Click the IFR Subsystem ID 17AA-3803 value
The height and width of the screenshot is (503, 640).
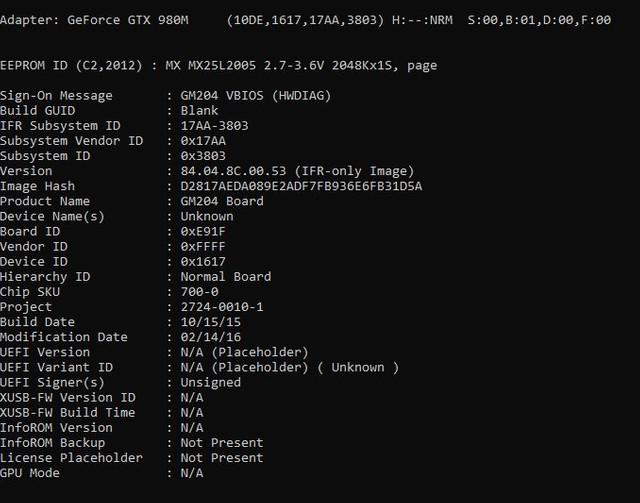coord(214,126)
